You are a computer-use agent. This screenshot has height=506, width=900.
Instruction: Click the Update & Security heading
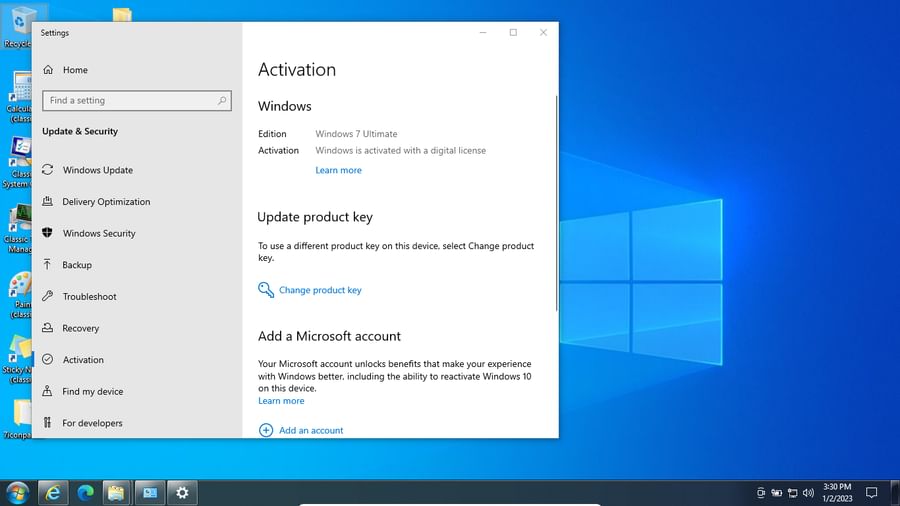click(80, 131)
